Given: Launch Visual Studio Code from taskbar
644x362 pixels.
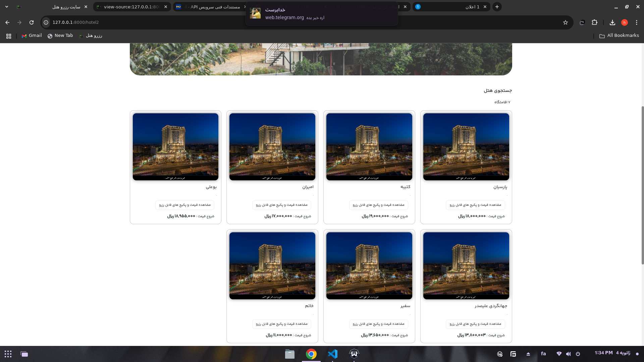Looking at the screenshot, I should [x=332, y=354].
